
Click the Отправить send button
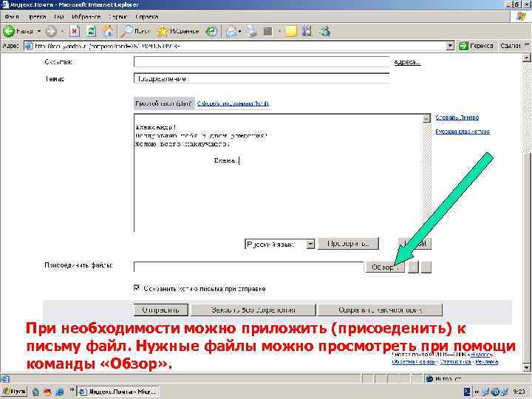click(161, 310)
